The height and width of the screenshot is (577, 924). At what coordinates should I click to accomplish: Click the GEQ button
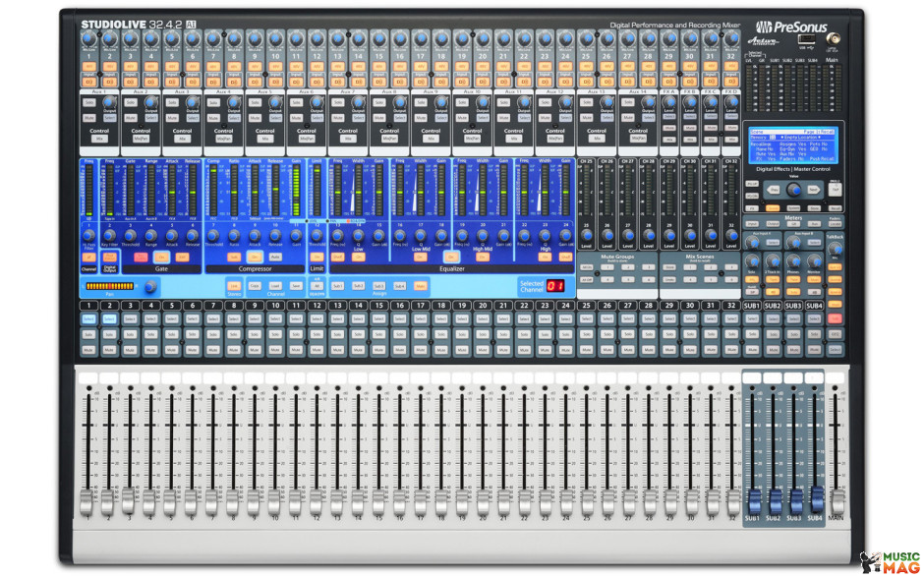[835, 334]
